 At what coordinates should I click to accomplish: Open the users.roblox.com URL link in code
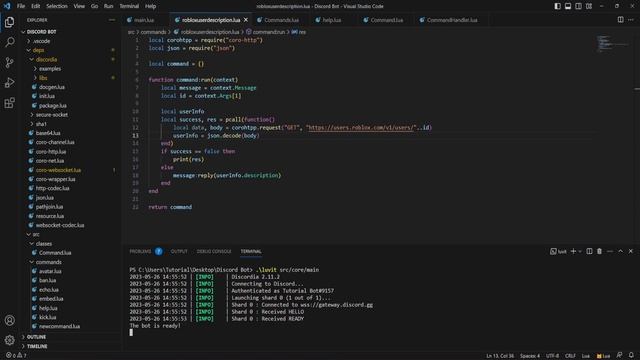point(362,127)
